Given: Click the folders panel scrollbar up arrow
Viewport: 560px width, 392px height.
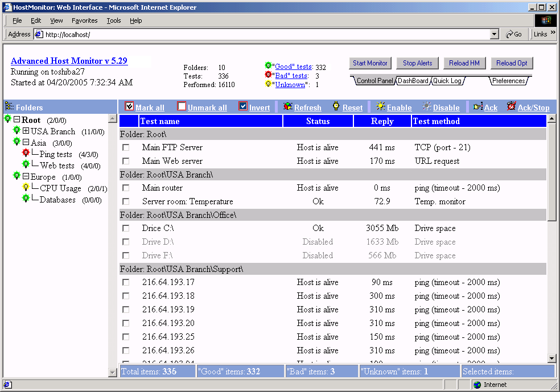Looking at the screenshot, I should pos(113,118).
